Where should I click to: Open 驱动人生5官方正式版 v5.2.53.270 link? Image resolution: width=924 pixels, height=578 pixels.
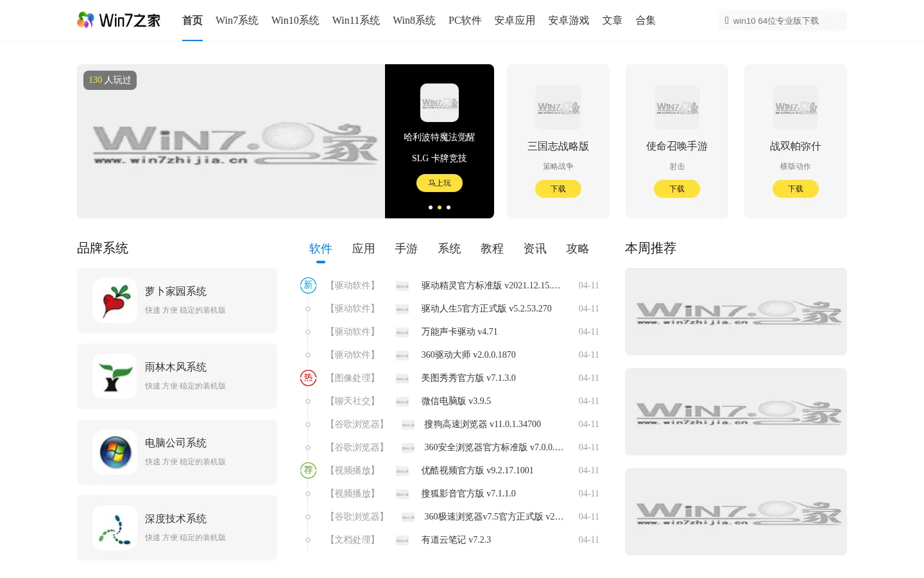tap(486, 308)
